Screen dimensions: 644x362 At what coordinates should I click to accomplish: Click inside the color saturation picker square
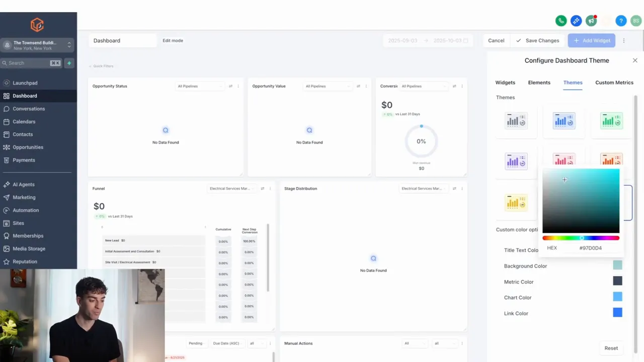point(581,201)
